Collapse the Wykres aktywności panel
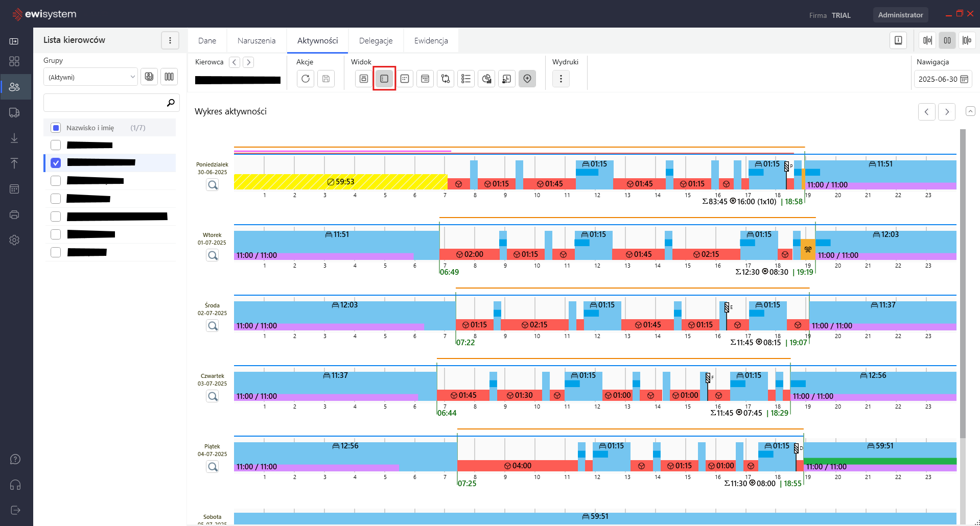This screenshot has width=980, height=526. coord(970,111)
